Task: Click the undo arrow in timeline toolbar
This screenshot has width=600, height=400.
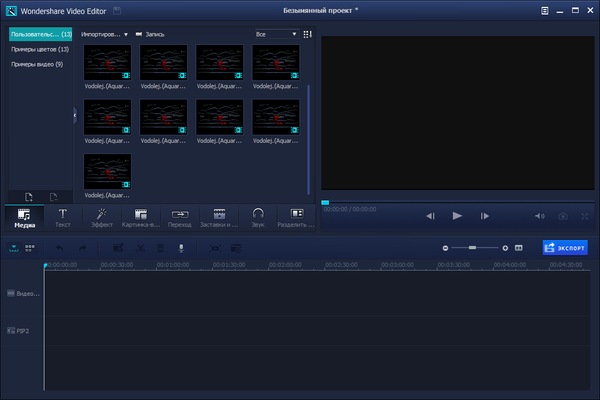Action: pyautogui.click(x=59, y=248)
